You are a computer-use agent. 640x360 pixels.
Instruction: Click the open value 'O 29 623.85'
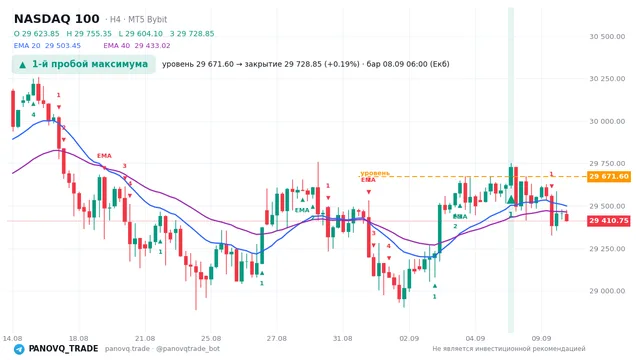click(37, 34)
